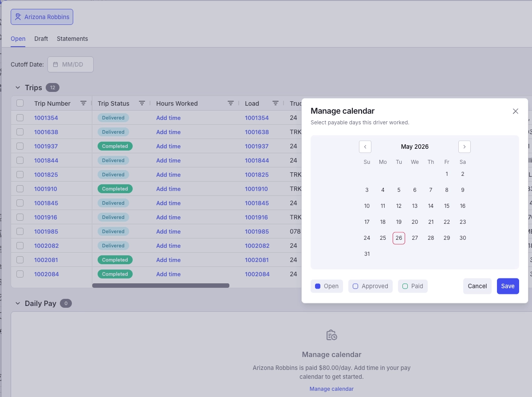Open load 1002082 link
The image size is (532, 397).
pos(257,246)
